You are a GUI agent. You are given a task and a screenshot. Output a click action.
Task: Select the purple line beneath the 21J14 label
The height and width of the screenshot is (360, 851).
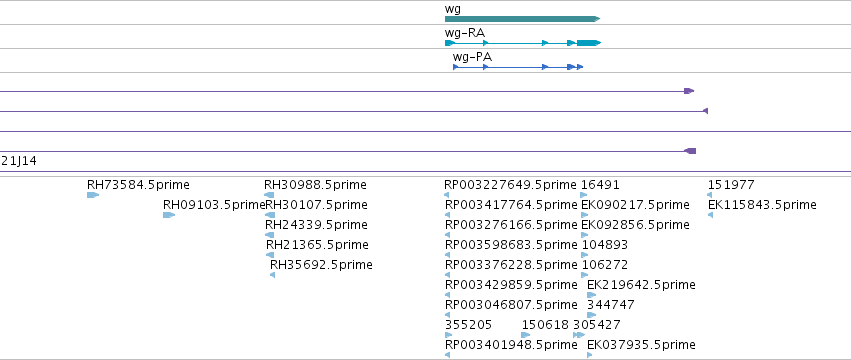pyautogui.click(x=426, y=172)
